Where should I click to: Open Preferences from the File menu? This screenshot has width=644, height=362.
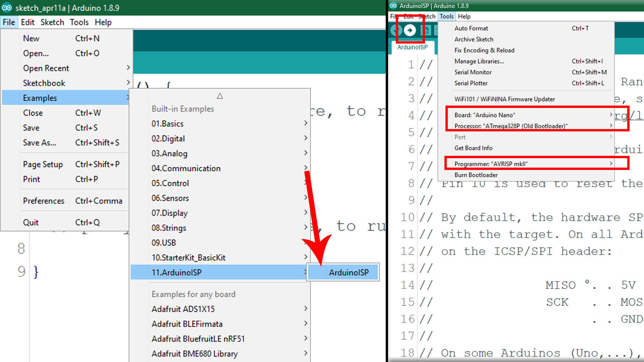pos(65,201)
